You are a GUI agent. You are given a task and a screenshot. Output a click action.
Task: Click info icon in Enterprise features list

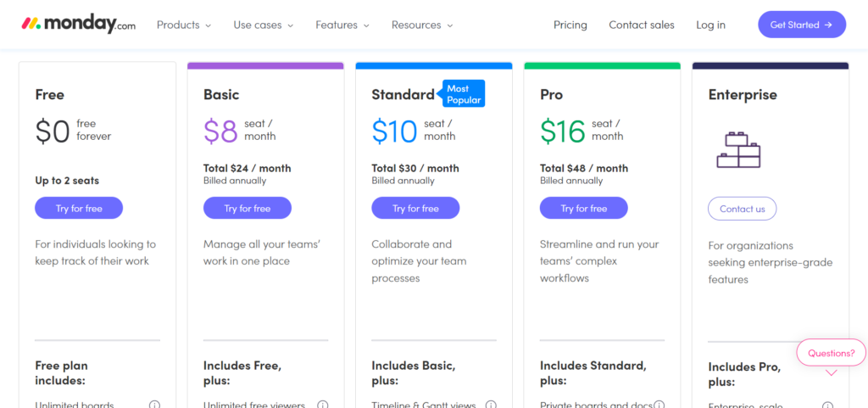[827, 405]
